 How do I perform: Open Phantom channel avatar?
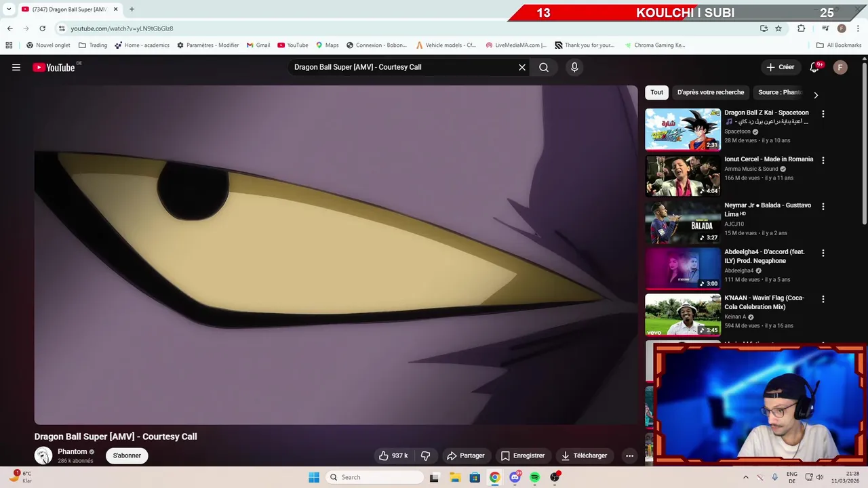click(43, 455)
